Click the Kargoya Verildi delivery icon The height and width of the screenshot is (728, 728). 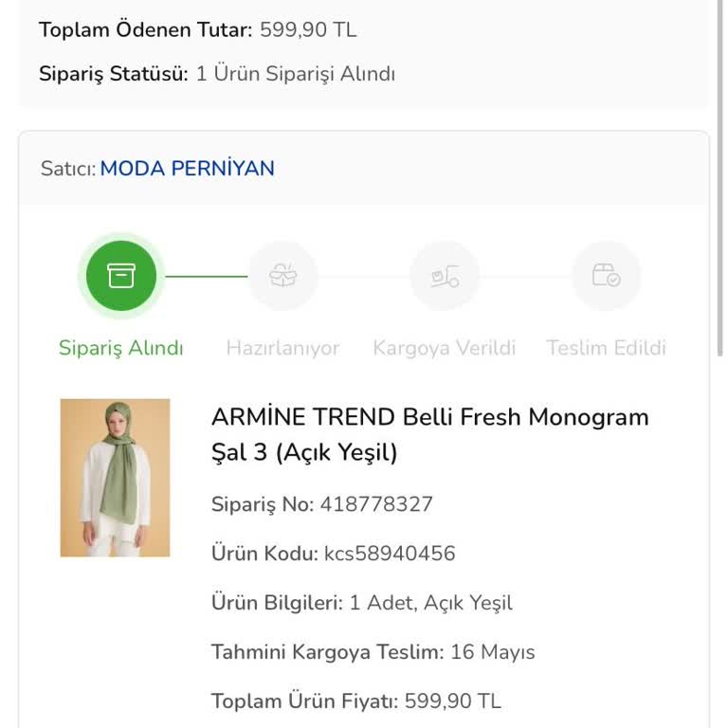click(x=445, y=276)
